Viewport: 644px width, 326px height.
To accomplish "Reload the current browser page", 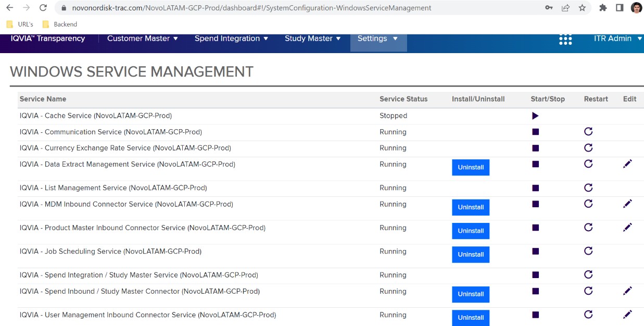I will (x=43, y=8).
